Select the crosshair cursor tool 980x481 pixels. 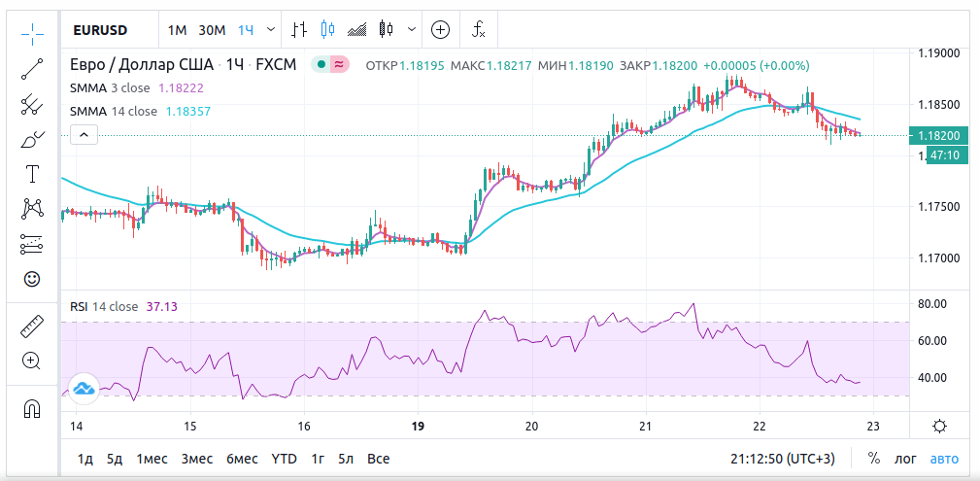pos(32,33)
